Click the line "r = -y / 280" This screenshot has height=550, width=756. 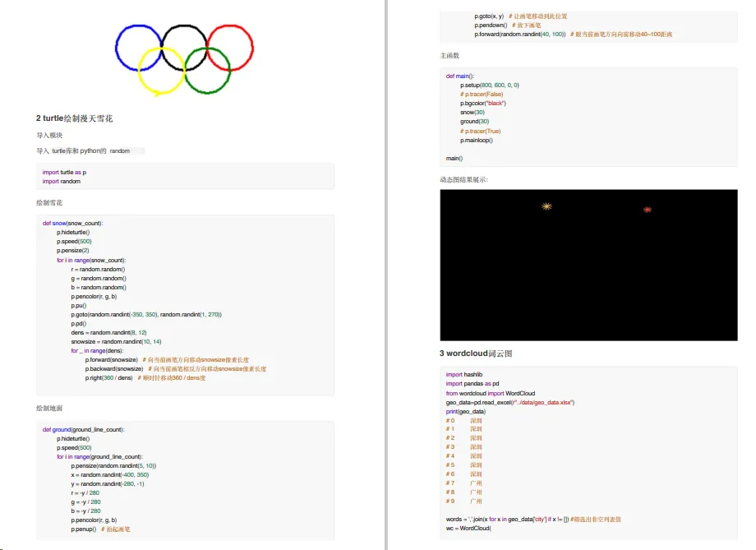[x=85, y=492]
